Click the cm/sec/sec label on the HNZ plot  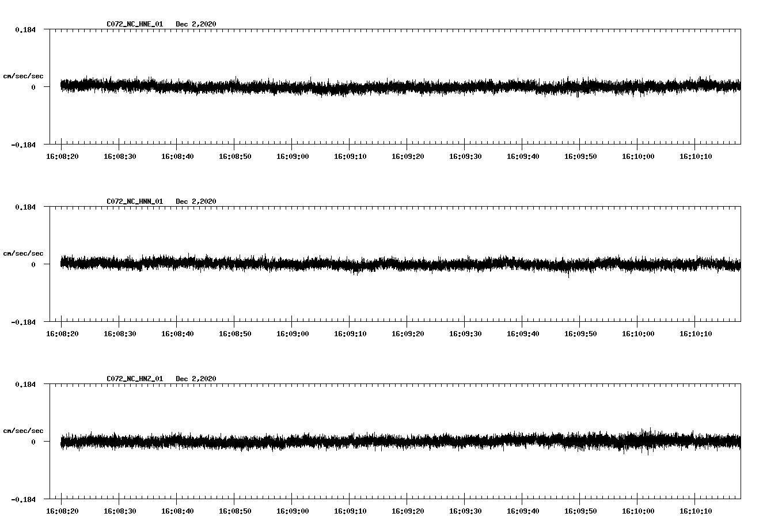(x=24, y=430)
